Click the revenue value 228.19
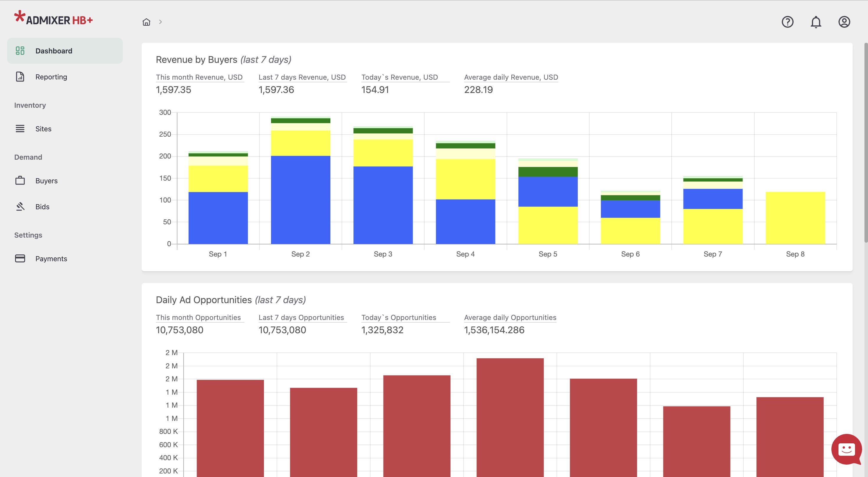Screen dimensions: 868x477 coord(478,90)
